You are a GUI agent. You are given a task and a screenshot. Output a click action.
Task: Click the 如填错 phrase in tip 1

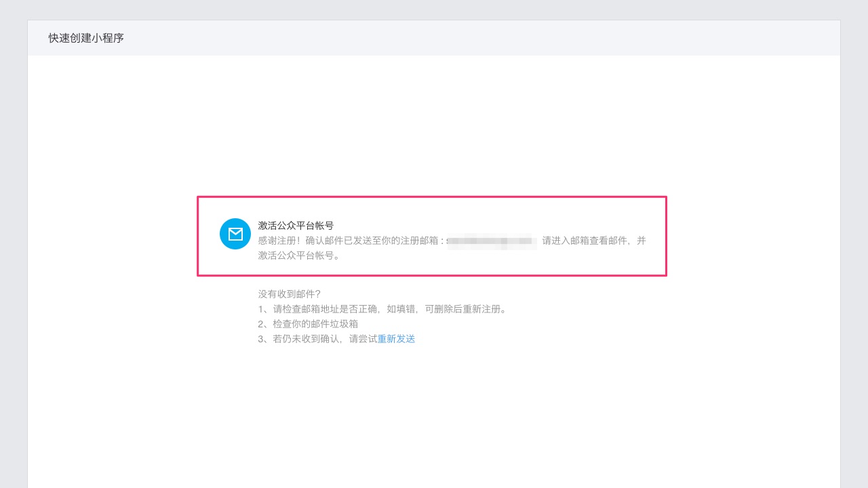coord(401,309)
